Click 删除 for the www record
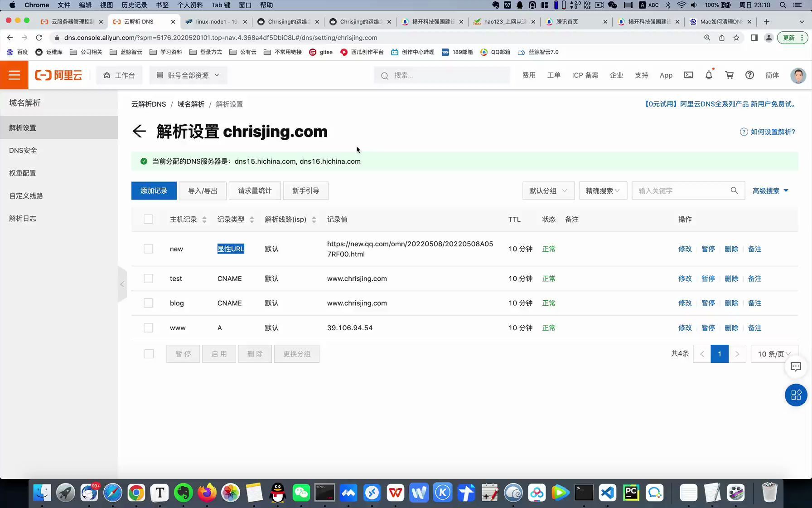 point(731,327)
